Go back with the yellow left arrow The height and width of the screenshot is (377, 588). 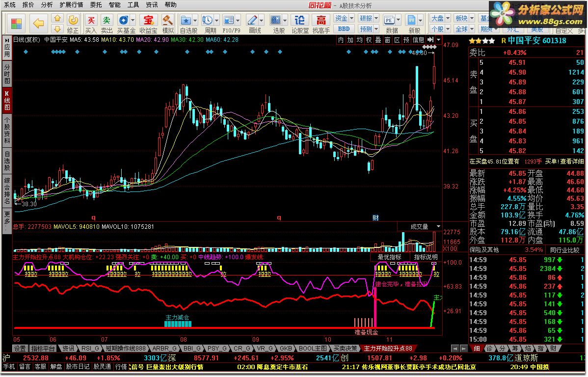[38, 23]
